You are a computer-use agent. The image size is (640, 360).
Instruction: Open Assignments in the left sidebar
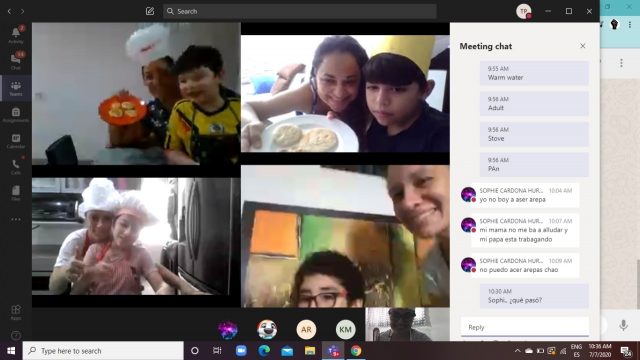coord(16,115)
